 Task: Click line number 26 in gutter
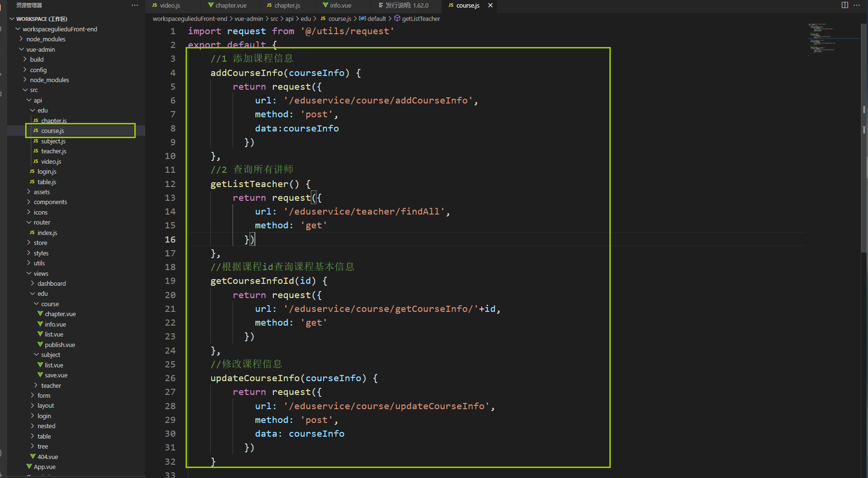(170, 378)
